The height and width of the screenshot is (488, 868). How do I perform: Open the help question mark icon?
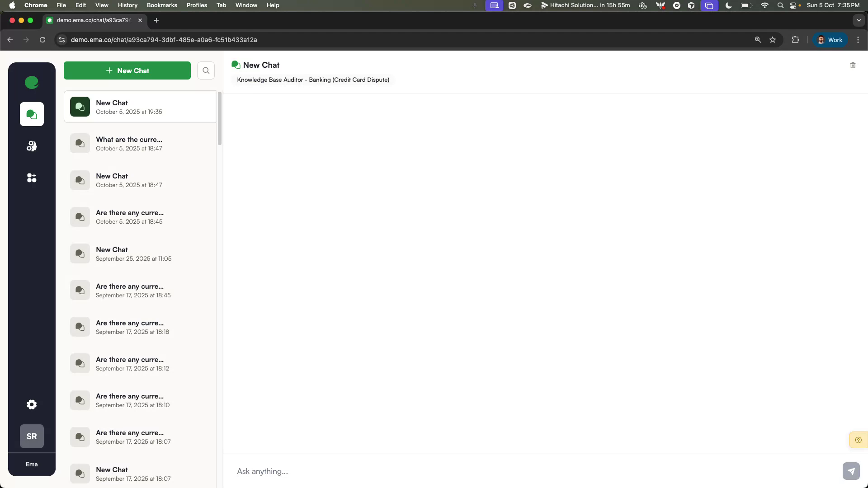tap(858, 439)
